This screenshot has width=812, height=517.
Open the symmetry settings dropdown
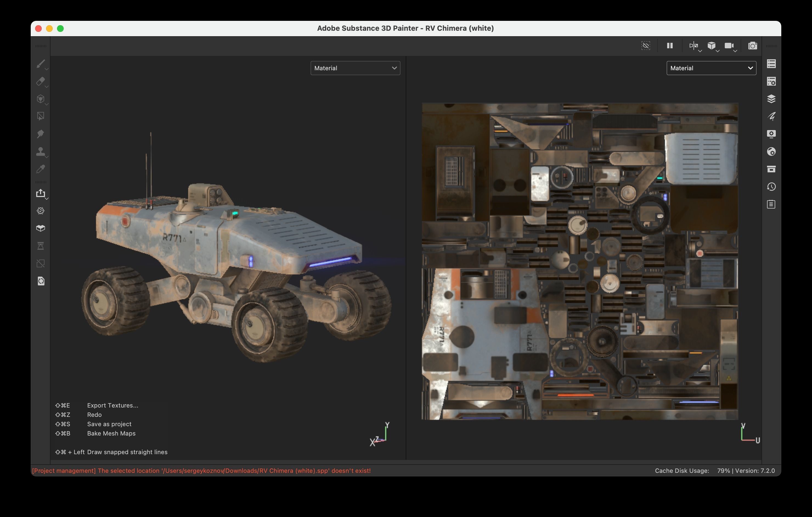[695, 46]
